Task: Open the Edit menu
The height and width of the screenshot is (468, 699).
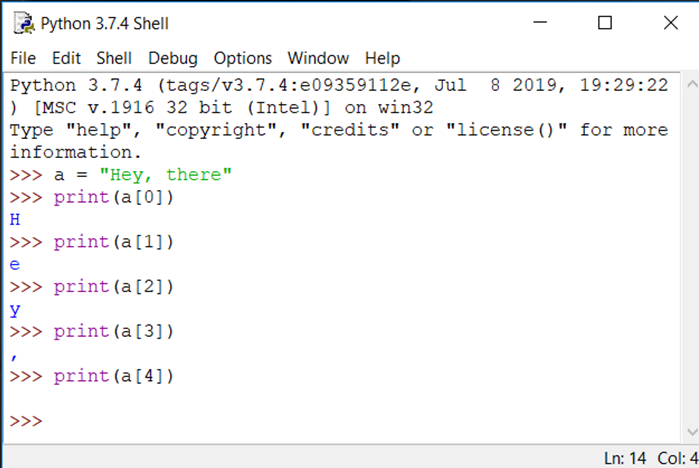Action: point(66,58)
